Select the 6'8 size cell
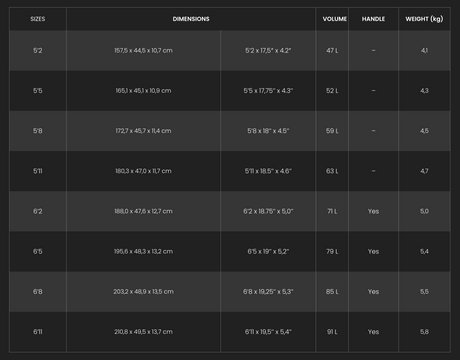460x360 pixels. pyautogui.click(x=38, y=292)
